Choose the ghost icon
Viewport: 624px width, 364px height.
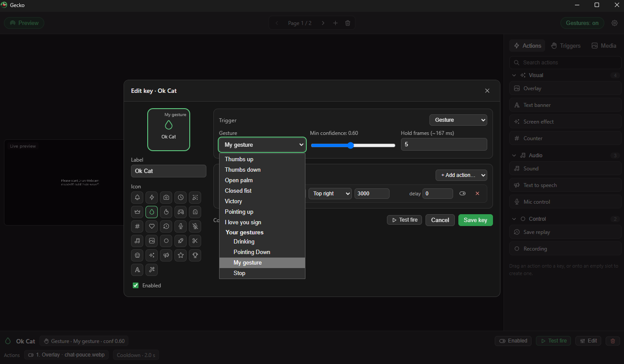[x=195, y=212]
